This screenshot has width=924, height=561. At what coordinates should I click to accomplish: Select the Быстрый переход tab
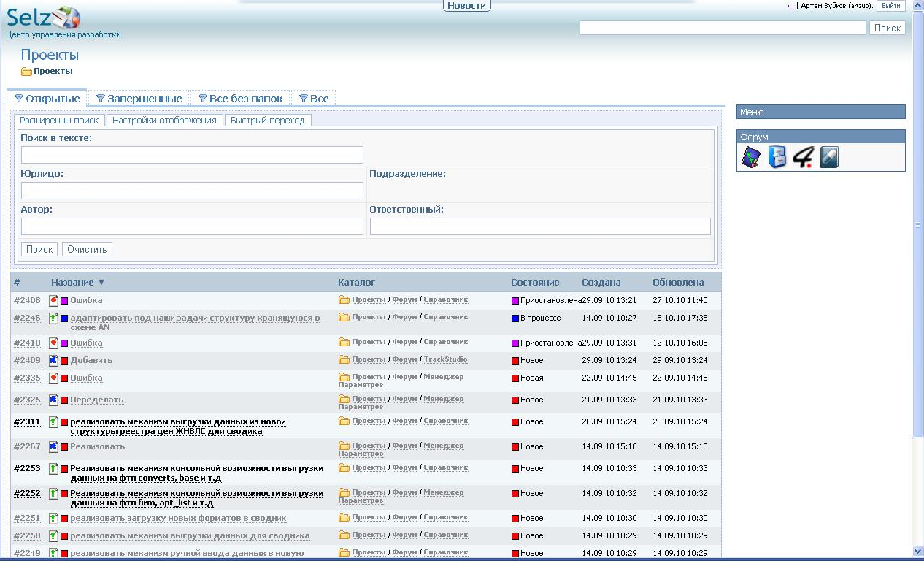(x=267, y=121)
